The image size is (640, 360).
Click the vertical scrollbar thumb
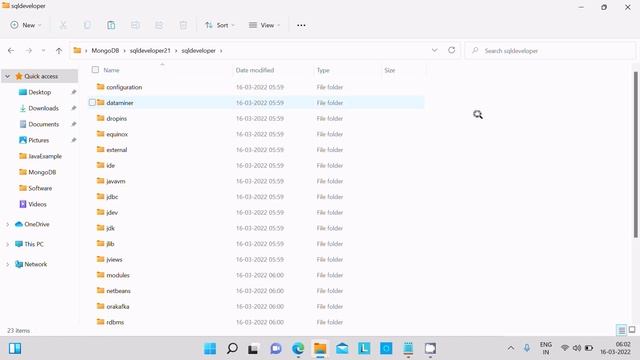636,155
